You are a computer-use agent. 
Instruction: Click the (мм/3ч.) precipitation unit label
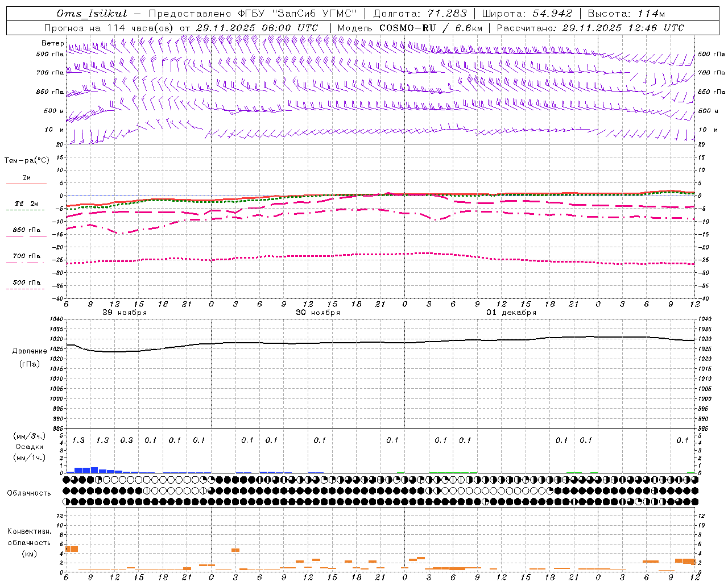[29, 436]
